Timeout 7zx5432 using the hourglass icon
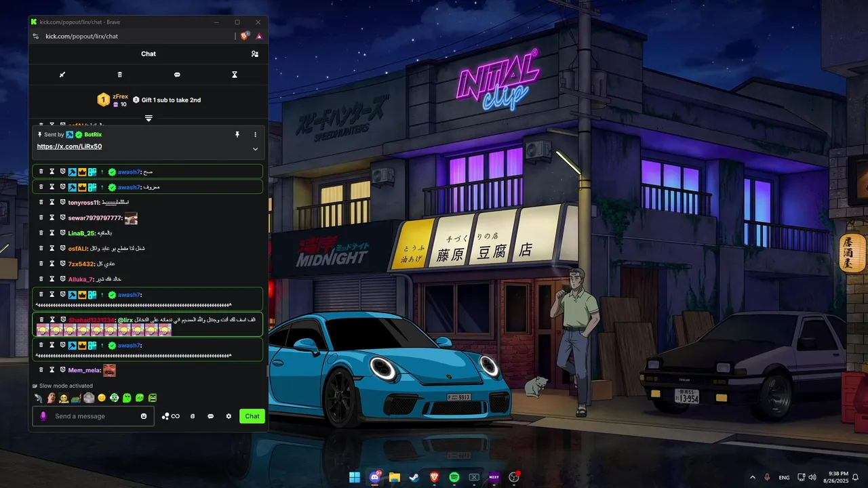Screen dimensions: 868x488 click(52, 263)
